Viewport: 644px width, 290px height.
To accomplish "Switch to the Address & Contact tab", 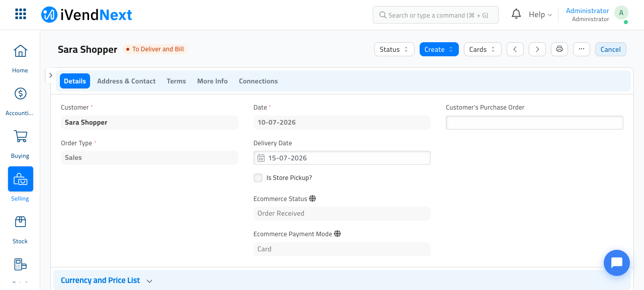I will [x=126, y=81].
